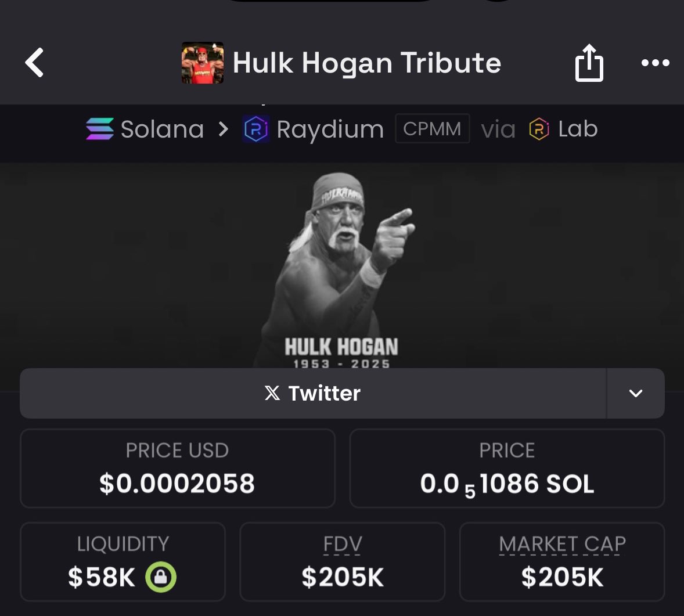Click the orange Raydium Lab logo icon
The width and height of the screenshot is (684, 616).
click(x=539, y=129)
